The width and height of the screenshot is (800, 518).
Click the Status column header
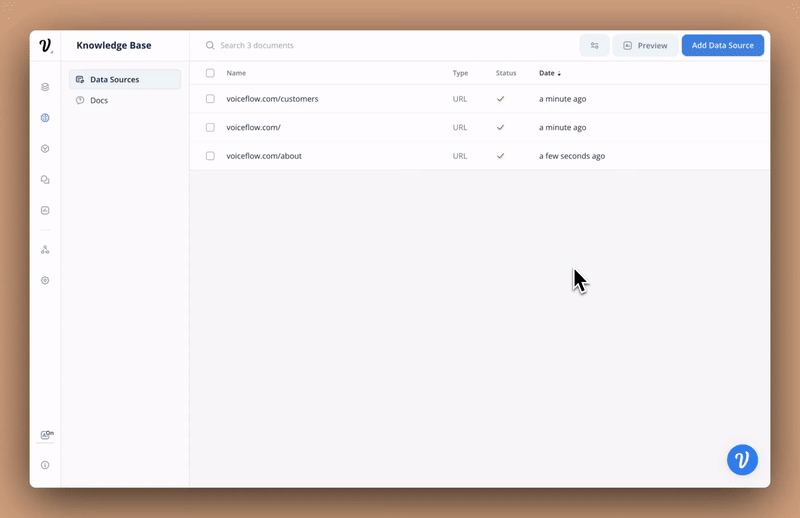[x=506, y=73]
